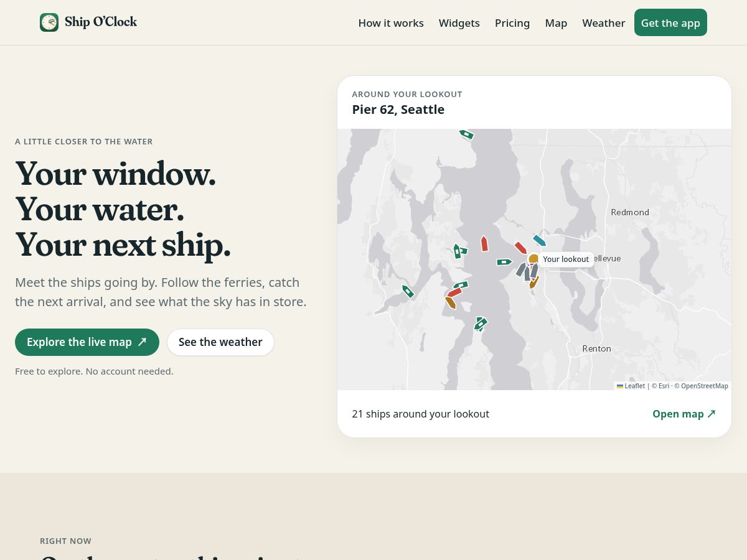Image resolution: width=747 pixels, height=560 pixels.
Task: Click the red ship just northwest of the lookout
Action: [520, 248]
